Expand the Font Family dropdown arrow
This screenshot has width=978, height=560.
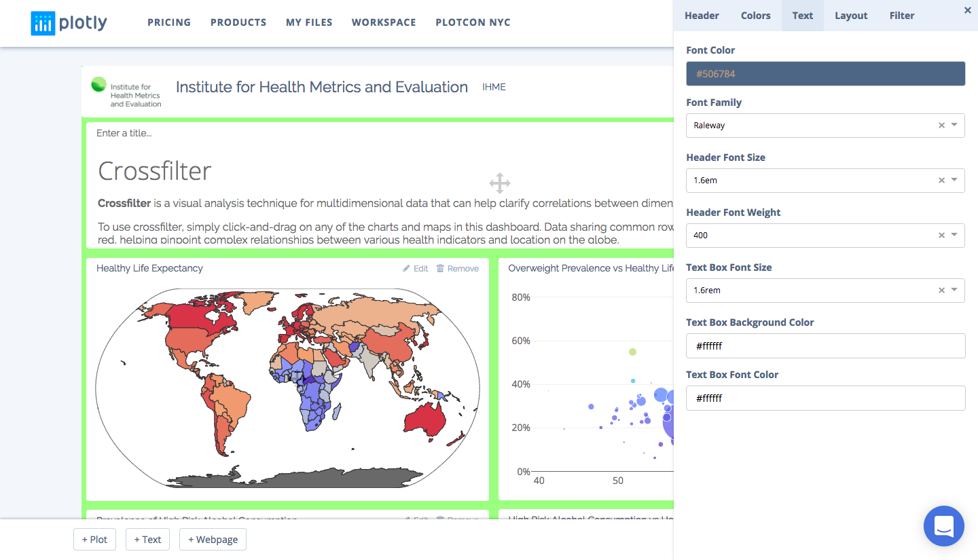(x=954, y=126)
